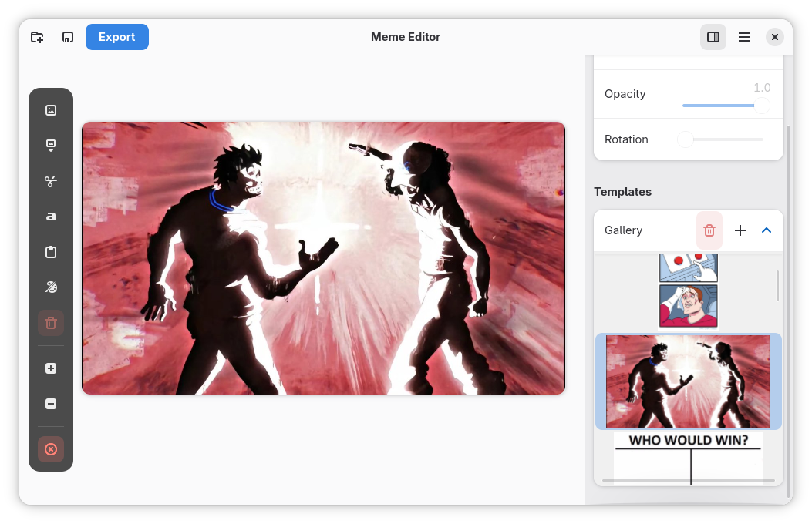Paste from clipboard tool icon
This screenshot has width=812, height=524.
(x=51, y=252)
